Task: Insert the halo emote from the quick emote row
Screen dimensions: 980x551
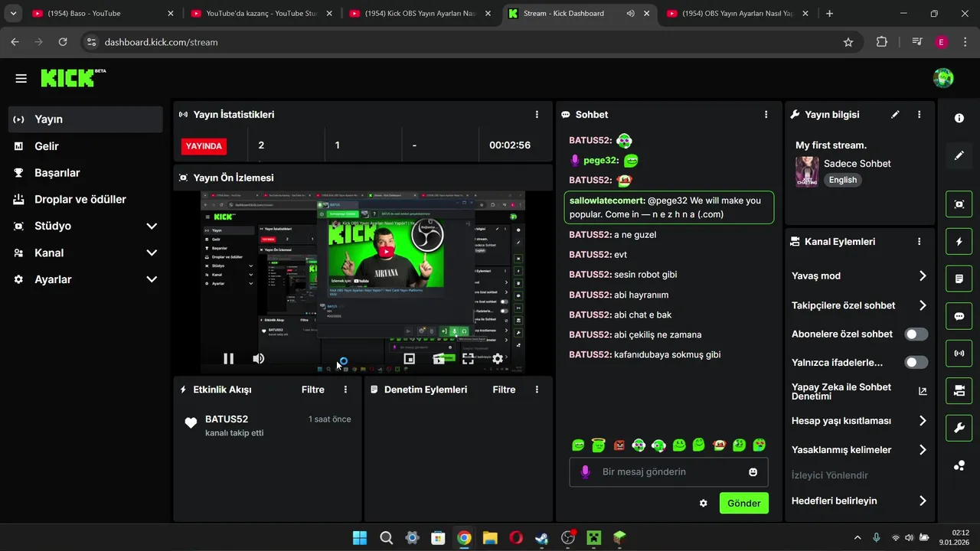Action: 599,445
